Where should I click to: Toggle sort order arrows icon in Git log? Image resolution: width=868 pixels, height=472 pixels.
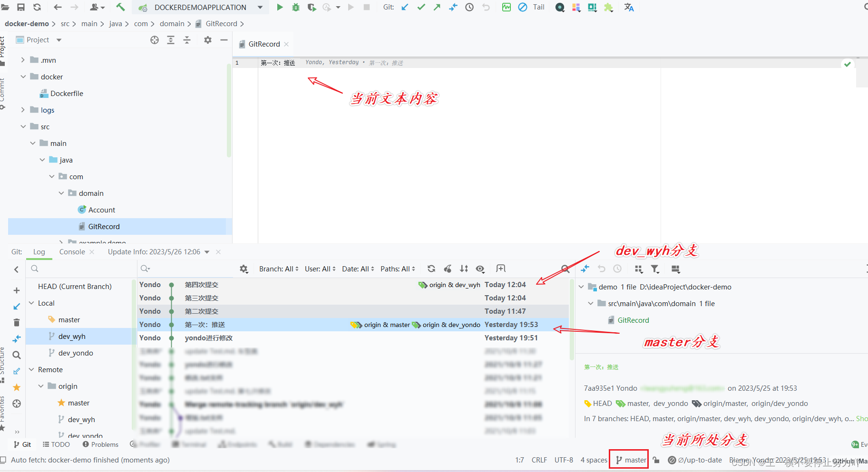pyautogui.click(x=464, y=269)
